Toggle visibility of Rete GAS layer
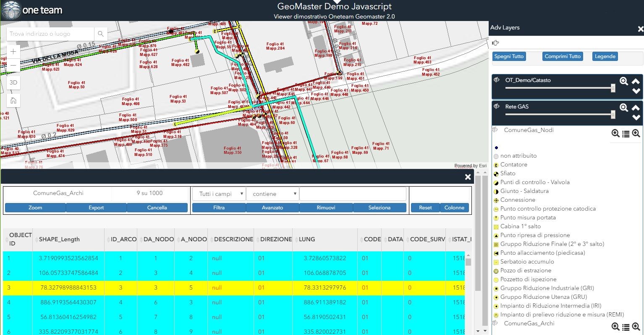 tap(497, 106)
